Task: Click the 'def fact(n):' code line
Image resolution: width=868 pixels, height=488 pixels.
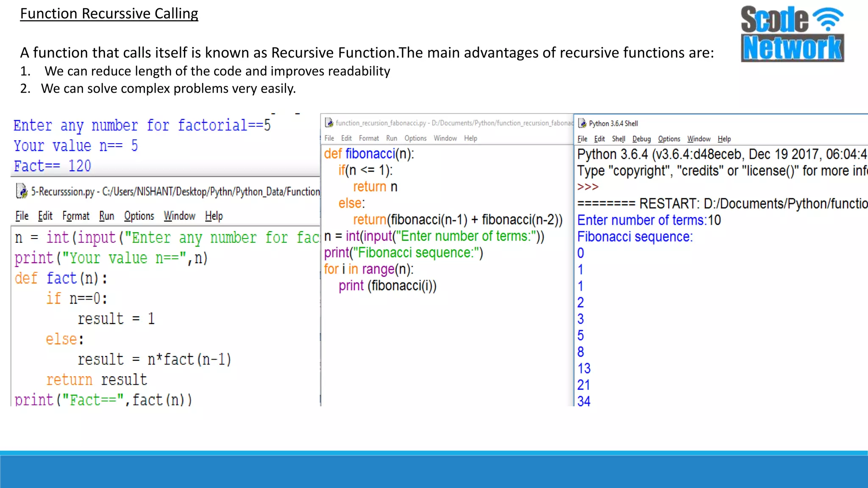Action: coord(61,278)
